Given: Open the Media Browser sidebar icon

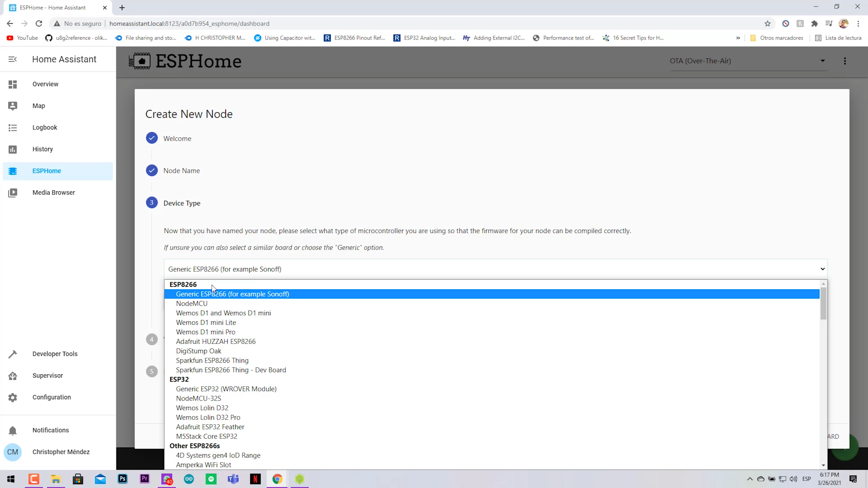Looking at the screenshot, I should pos(13,192).
